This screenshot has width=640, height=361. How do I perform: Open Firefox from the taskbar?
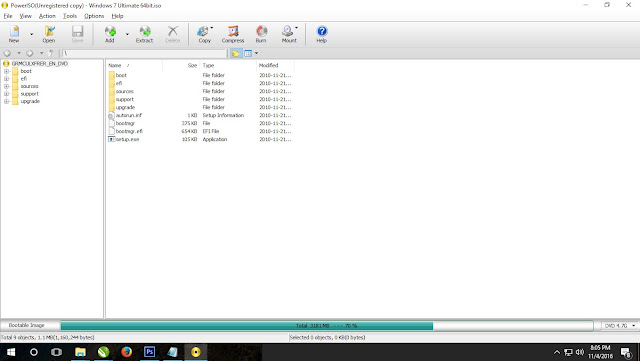click(127, 352)
